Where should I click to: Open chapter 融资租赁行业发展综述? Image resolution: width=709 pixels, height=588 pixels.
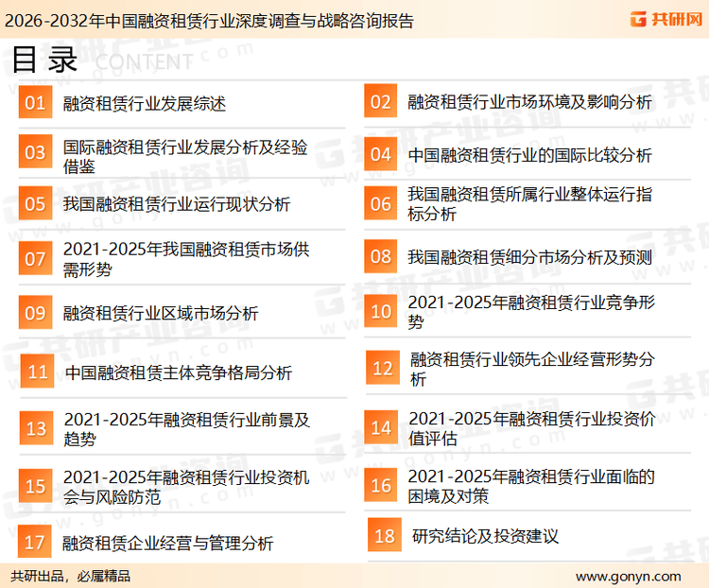coord(144,103)
